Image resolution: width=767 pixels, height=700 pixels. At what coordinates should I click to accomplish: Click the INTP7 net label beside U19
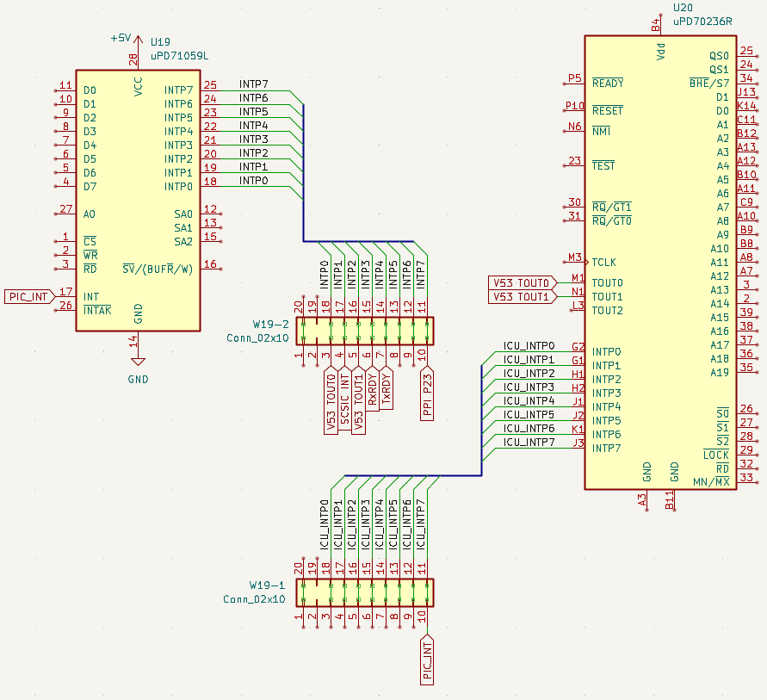pyautogui.click(x=253, y=84)
